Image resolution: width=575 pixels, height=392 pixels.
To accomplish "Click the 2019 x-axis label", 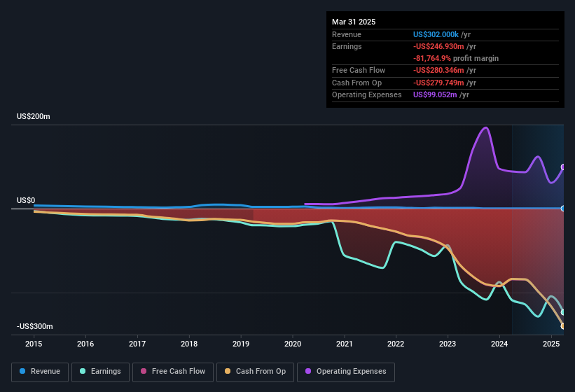I will click(241, 344).
